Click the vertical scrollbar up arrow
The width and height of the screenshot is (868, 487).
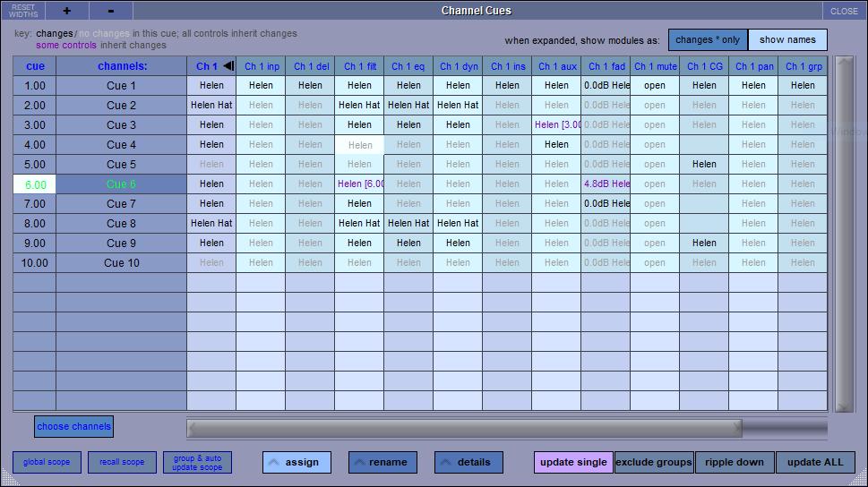(844, 62)
